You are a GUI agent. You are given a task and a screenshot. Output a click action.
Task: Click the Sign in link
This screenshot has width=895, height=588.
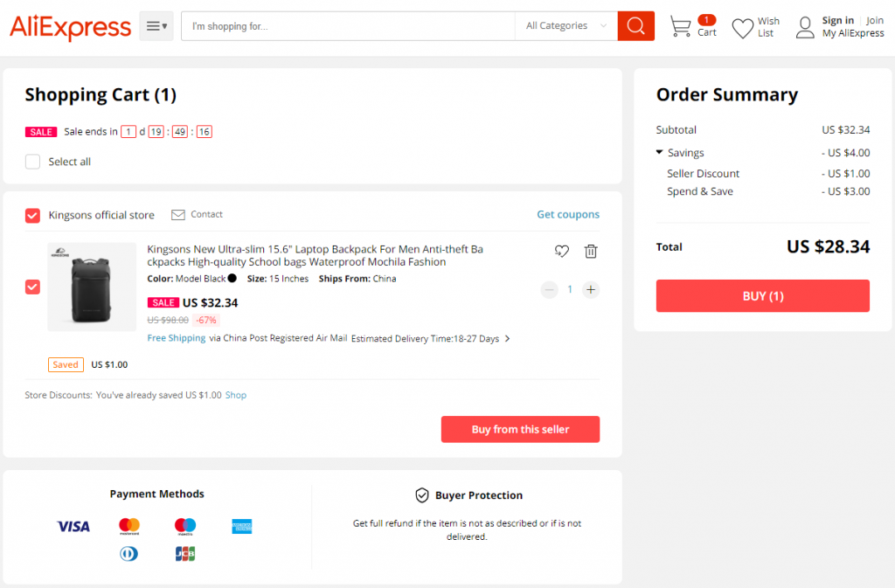[x=838, y=20]
